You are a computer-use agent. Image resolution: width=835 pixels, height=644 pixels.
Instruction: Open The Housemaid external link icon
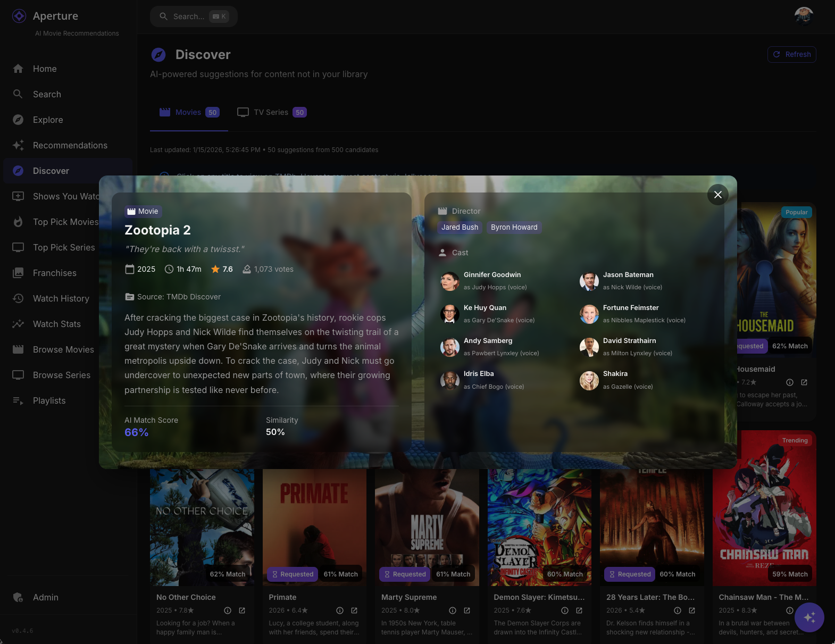(x=804, y=382)
